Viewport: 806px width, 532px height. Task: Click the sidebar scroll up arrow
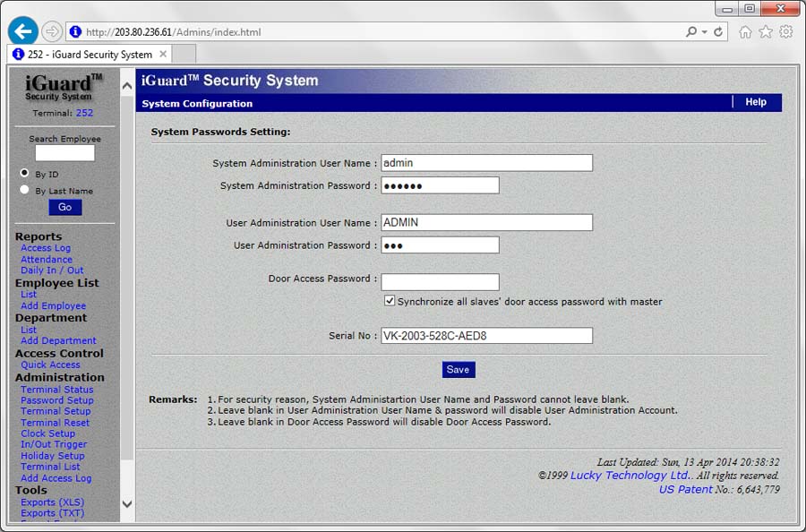pos(127,86)
